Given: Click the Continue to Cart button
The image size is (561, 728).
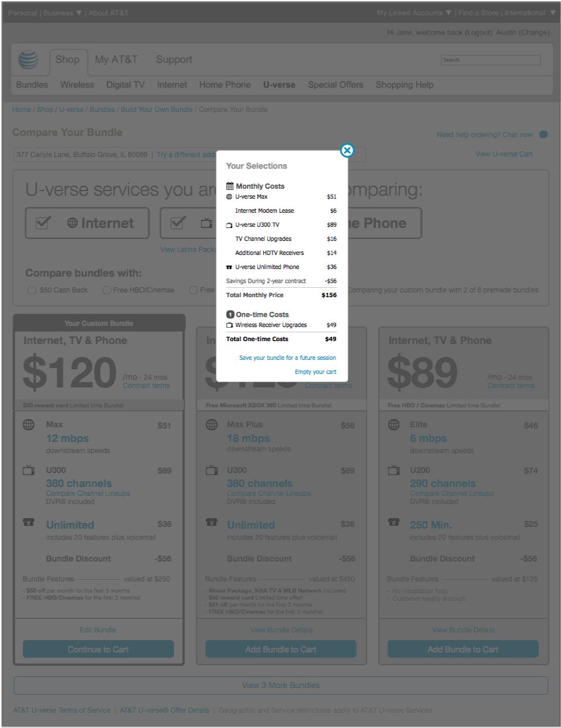Looking at the screenshot, I should coord(98,649).
